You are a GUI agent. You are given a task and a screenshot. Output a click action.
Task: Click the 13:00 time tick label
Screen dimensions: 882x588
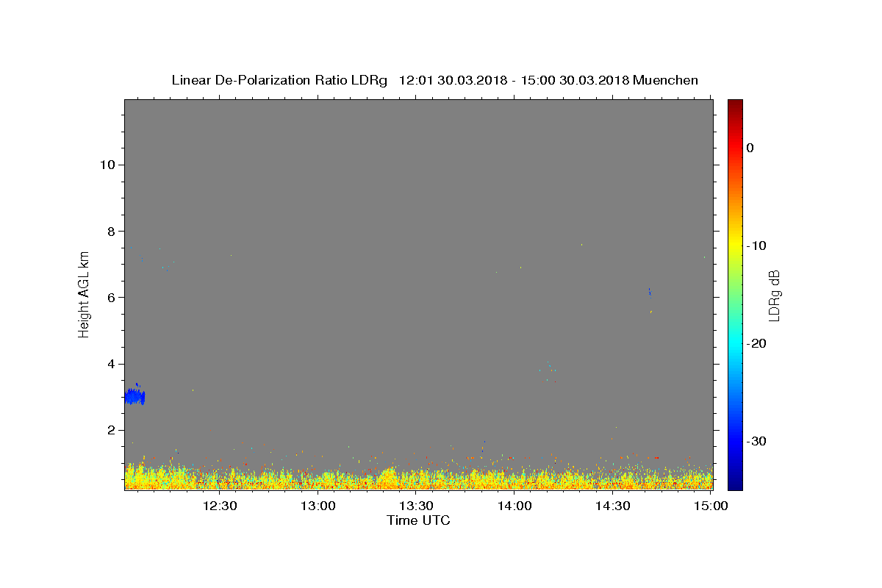(x=318, y=506)
